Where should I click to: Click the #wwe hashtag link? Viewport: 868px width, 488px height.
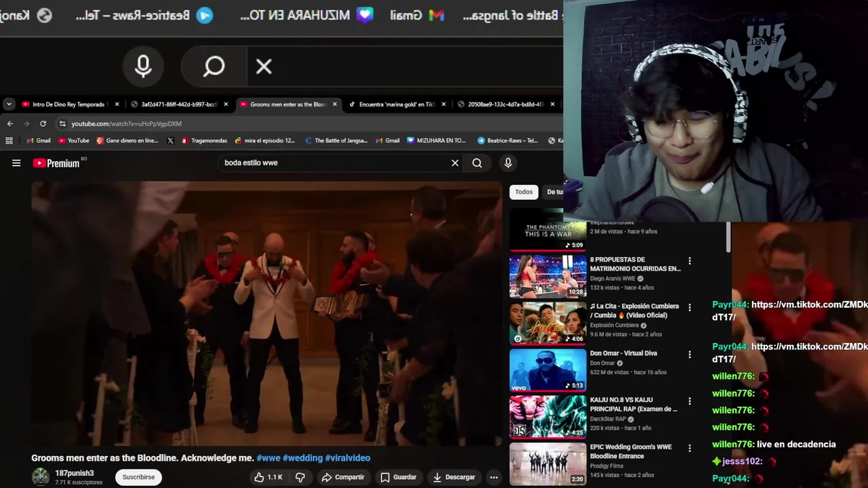[268, 458]
